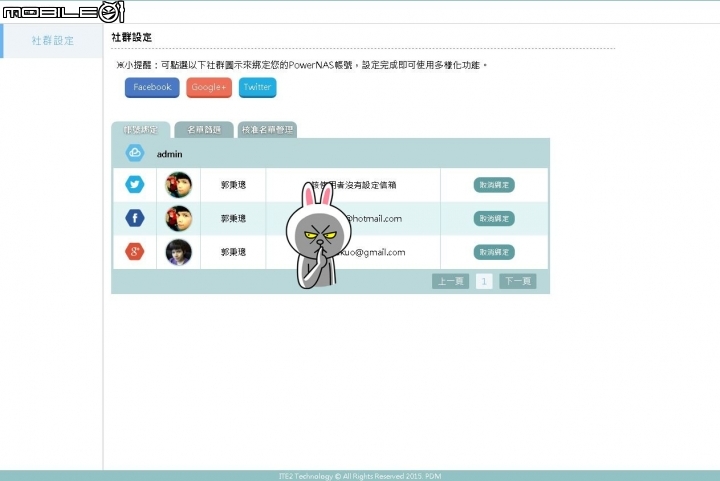Image resolution: width=720 pixels, height=481 pixels.
Task: Click the Google+ hexagon icon in table
Action: [135, 252]
